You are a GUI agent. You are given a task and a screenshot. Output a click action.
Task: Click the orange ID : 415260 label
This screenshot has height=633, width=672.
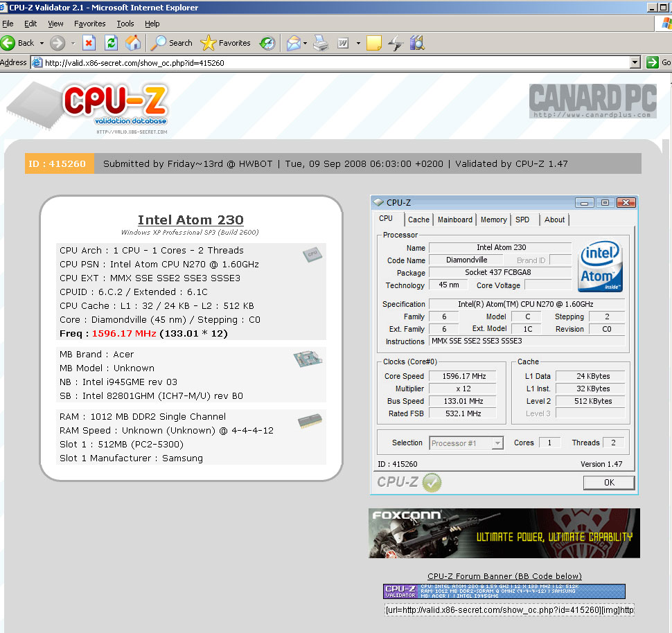coord(59,163)
